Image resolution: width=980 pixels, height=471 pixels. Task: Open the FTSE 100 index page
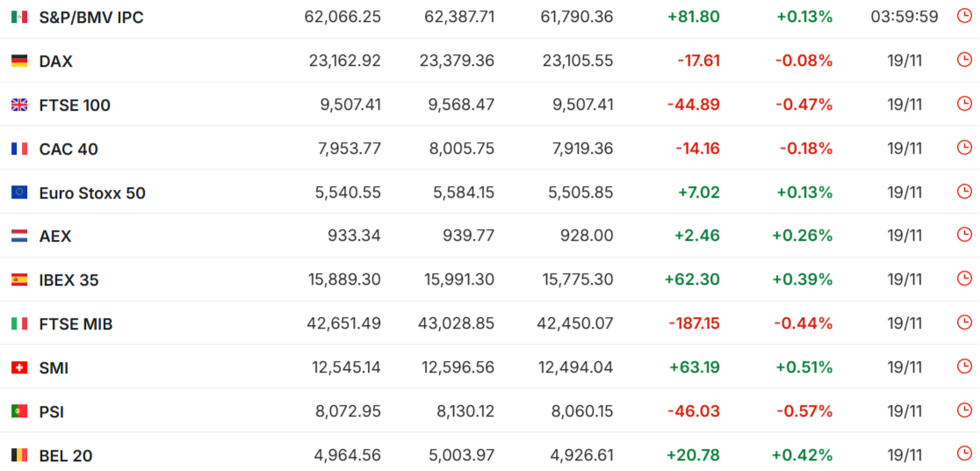(75, 105)
